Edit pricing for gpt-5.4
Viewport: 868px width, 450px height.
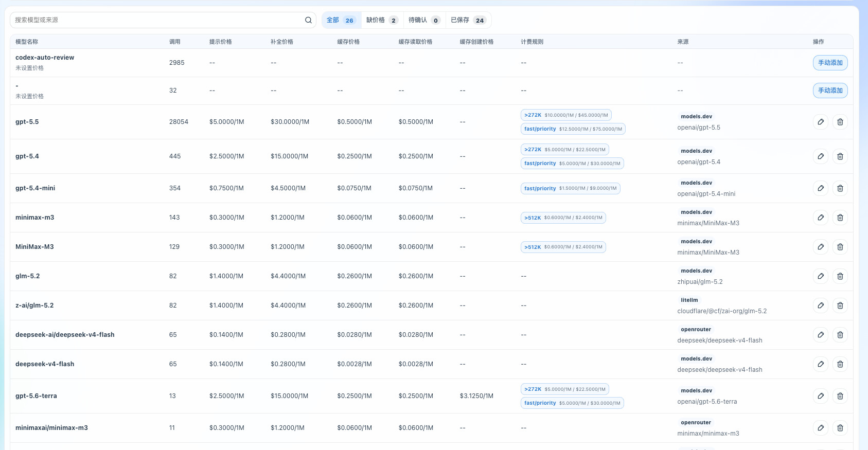click(821, 156)
